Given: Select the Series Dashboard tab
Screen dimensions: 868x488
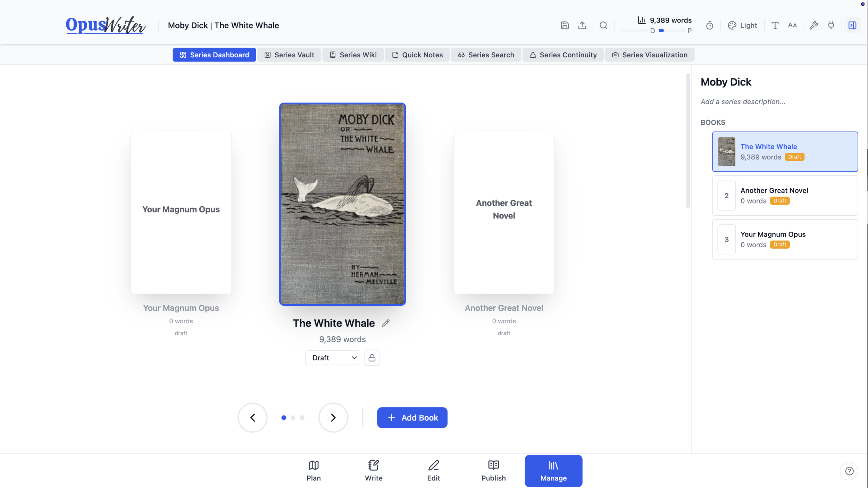Looking at the screenshot, I should point(214,55).
